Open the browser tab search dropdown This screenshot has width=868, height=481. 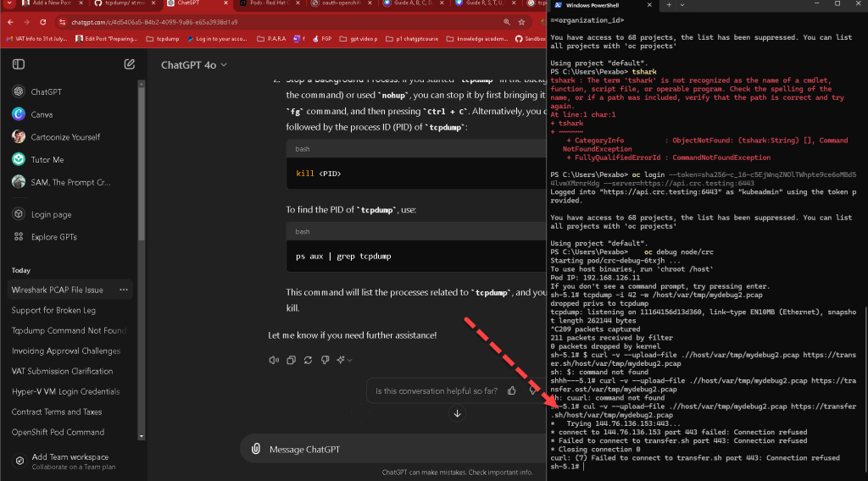pyautogui.click(x=9, y=3)
